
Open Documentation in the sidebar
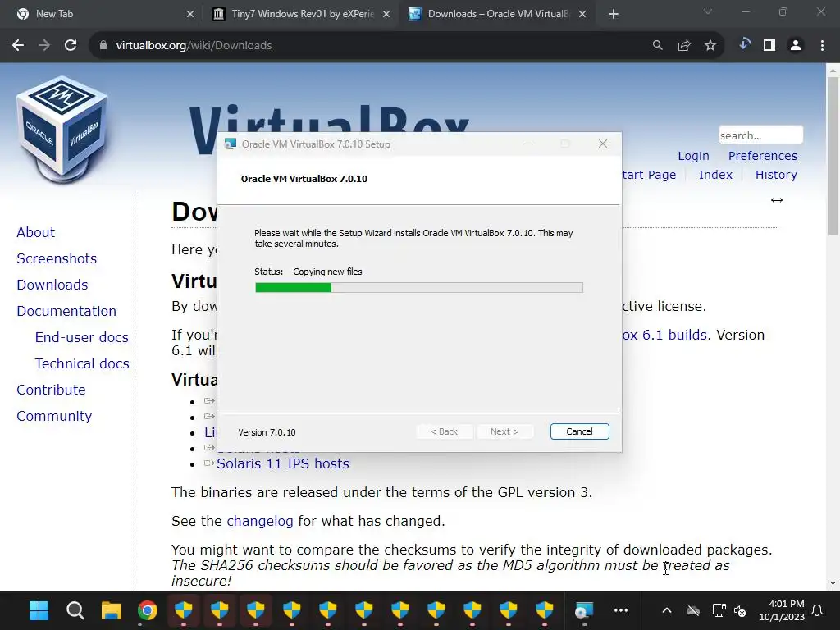coord(66,311)
